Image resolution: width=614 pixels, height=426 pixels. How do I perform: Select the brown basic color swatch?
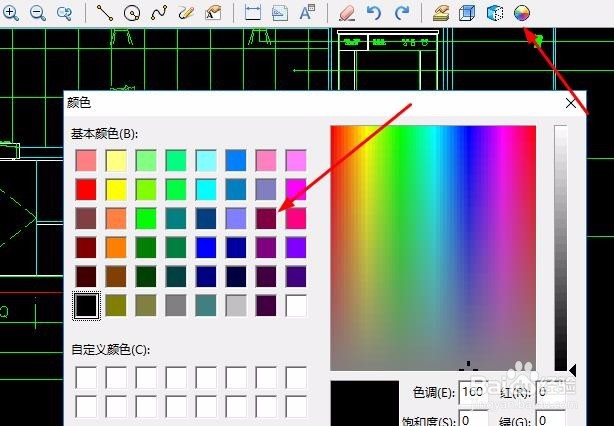click(116, 276)
